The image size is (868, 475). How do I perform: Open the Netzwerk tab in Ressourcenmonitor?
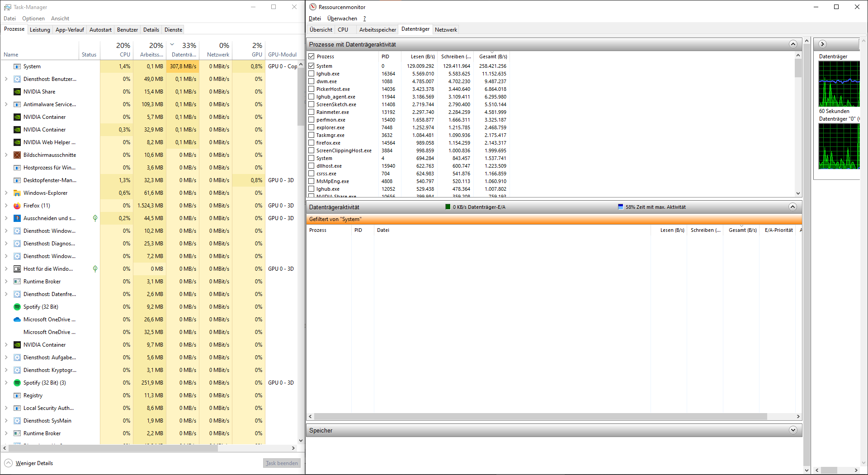tap(446, 30)
